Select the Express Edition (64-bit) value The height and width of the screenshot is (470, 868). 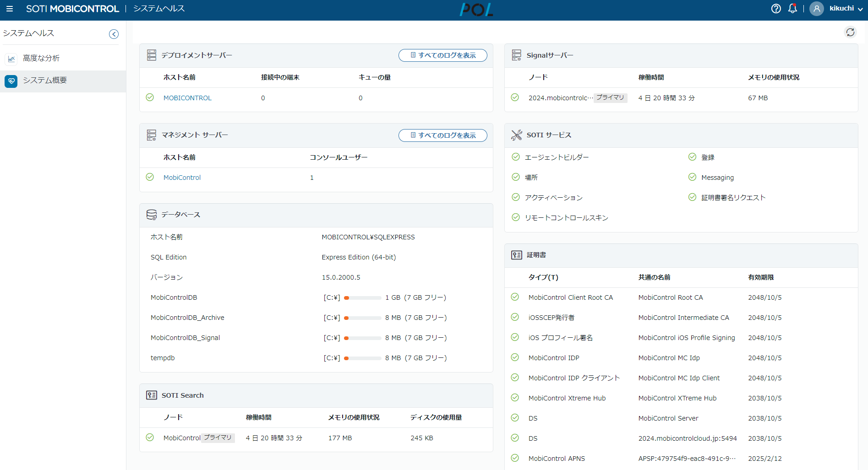[x=359, y=257]
